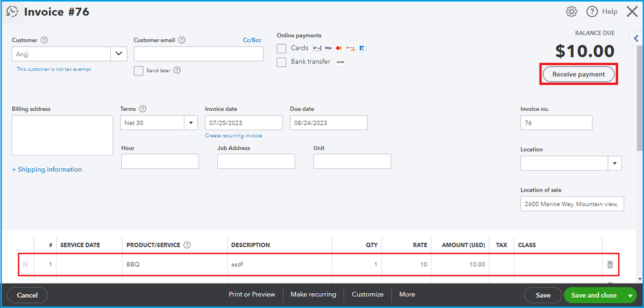
Task: Click Make recurring in bottom bar
Action: pyautogui.click(x=313, y=294)
